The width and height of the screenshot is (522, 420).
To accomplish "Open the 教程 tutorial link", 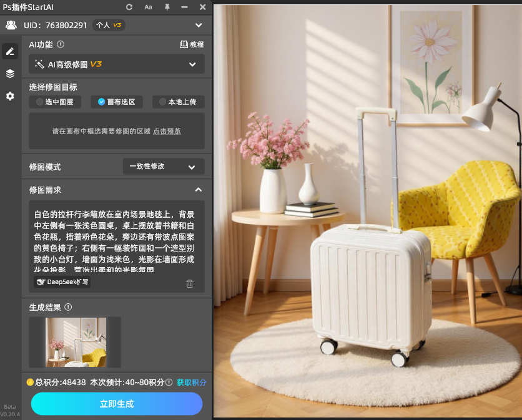I will pos(192,44).
